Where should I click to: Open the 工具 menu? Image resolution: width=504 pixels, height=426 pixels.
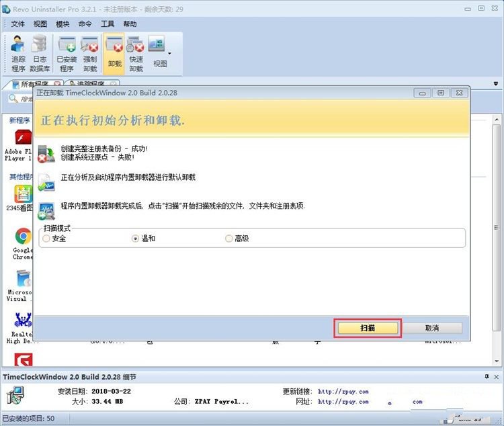coord(108,24)
